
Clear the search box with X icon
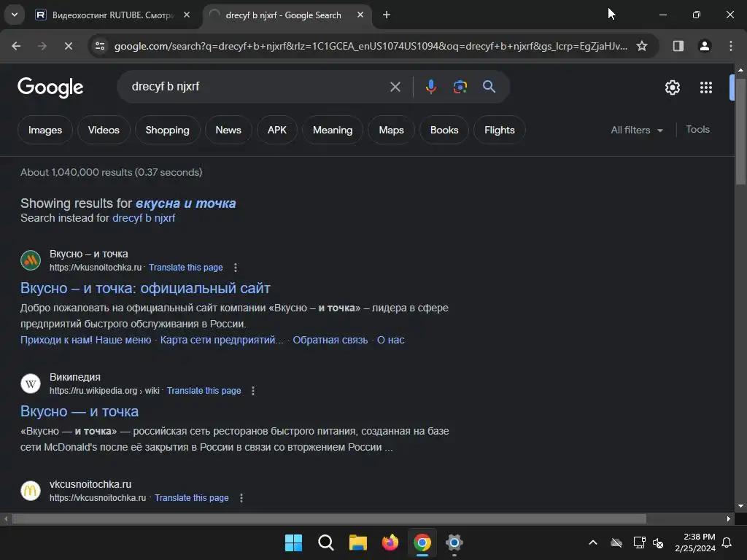395,87
